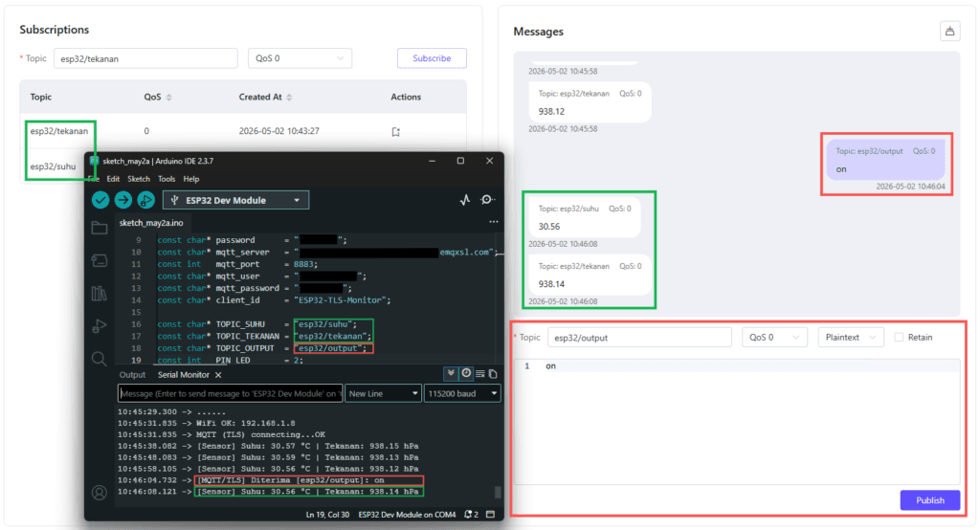The width and height of the screenshot is (980, 530).
Task: Toggle bottom panel icon in Arduino status bar
Action: click(x=491, y=515)
